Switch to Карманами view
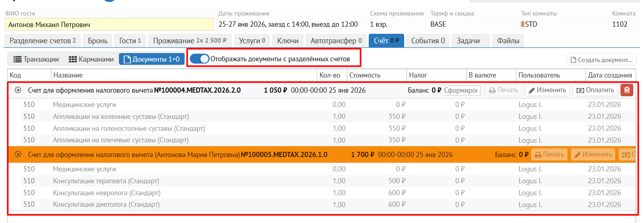This screenshot has height=223, width=644. (x=91, y=59)
